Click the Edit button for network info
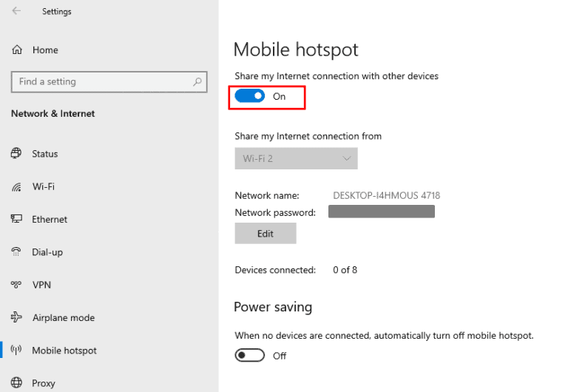 [266, 234]
